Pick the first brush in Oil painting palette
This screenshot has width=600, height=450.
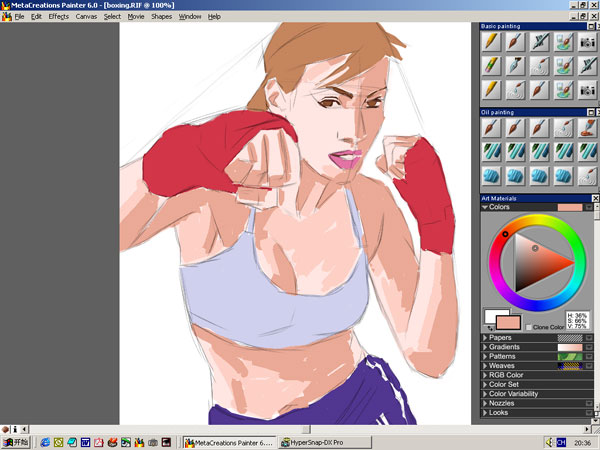tap(491, 128)
